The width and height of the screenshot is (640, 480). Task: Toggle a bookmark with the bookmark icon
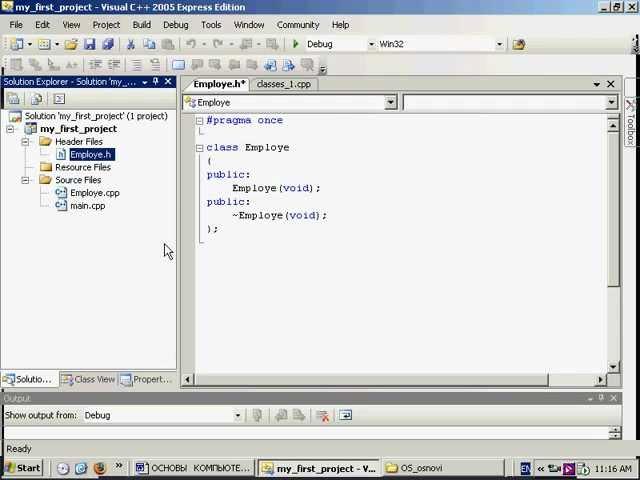pos(178,64)
